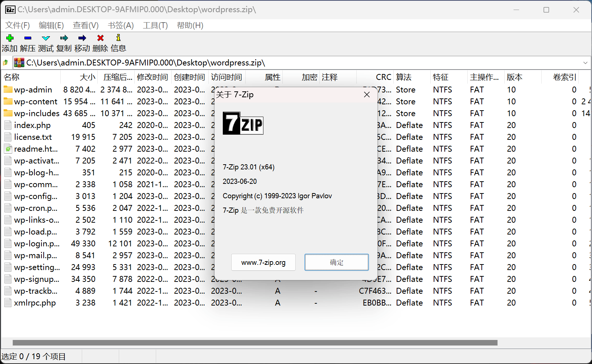Sort by 大小 column header
Screen dimensions: 592x364
tap(79, 77)
